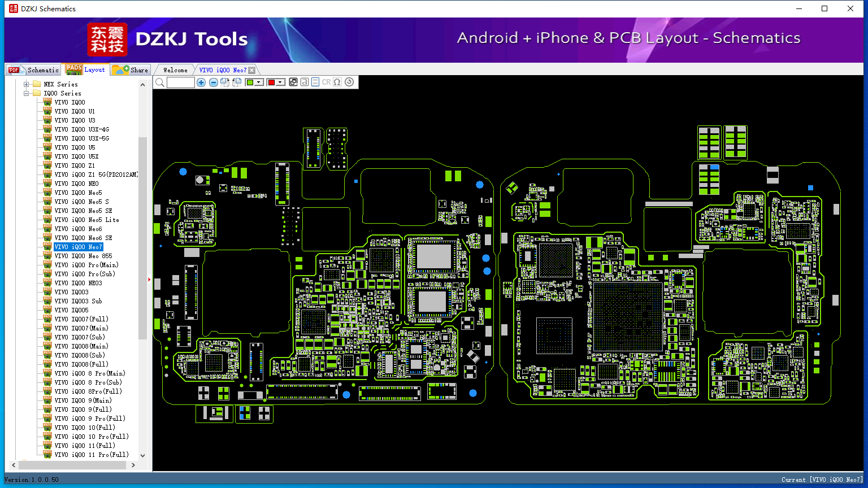The image size is (868, 488).
Task: Expand the NEX Series folder
Action: click(26, 84)
